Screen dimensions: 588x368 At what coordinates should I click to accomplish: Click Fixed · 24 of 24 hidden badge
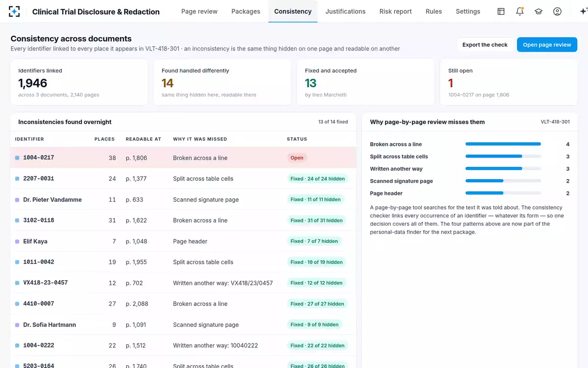pyautogui.click(x=318, y=179)
